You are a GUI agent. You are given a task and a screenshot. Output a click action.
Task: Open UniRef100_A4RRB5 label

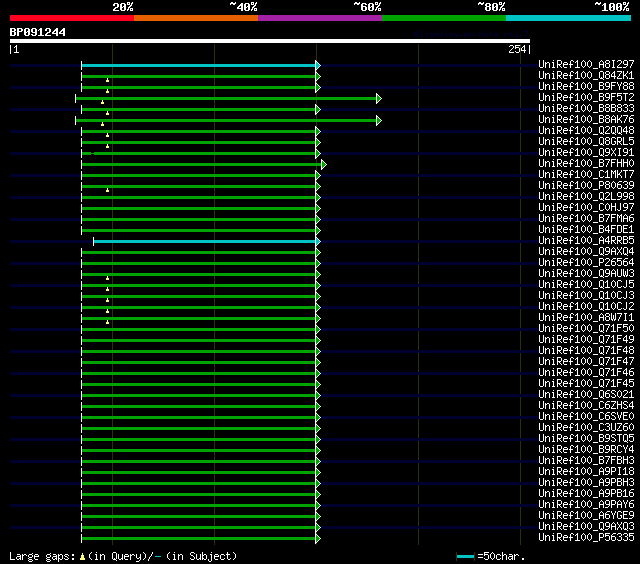(586, 241)
